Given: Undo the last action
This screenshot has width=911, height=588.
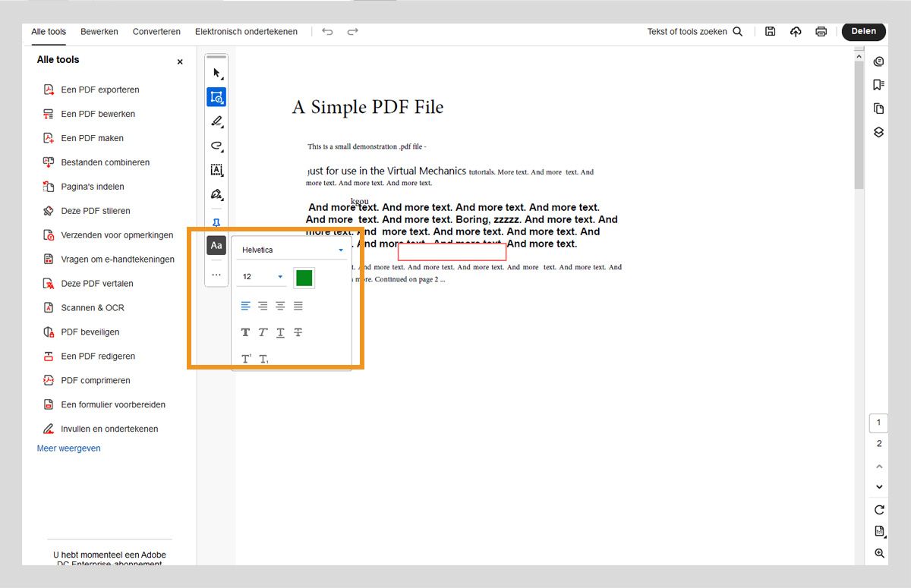Looking at the screenshot, I should (327, 32).
